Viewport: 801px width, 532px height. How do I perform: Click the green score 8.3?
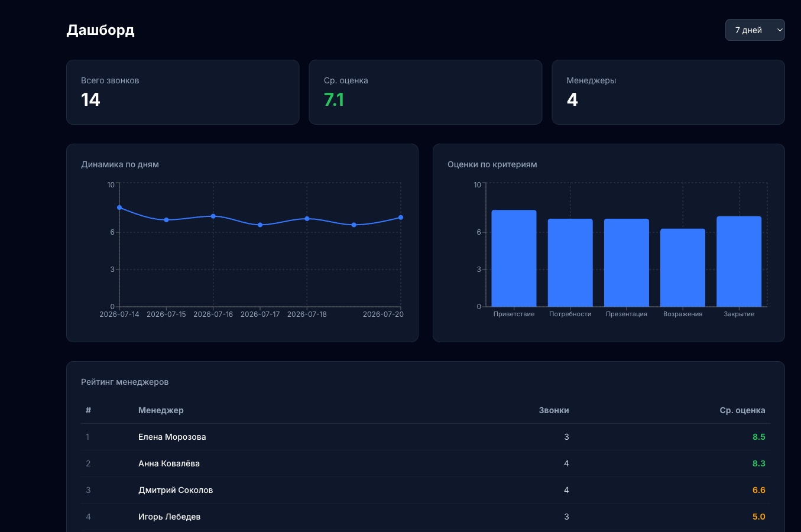click(759, 463)
